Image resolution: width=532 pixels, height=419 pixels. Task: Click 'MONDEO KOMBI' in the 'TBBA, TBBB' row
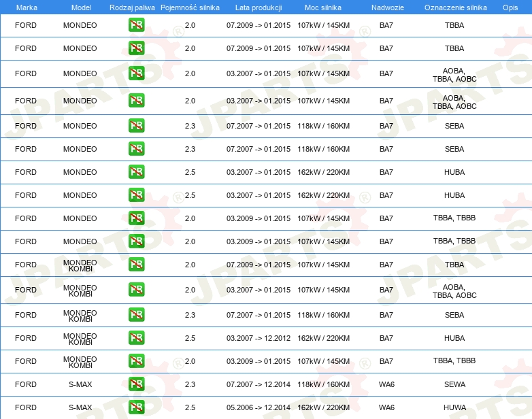point(80,362)
